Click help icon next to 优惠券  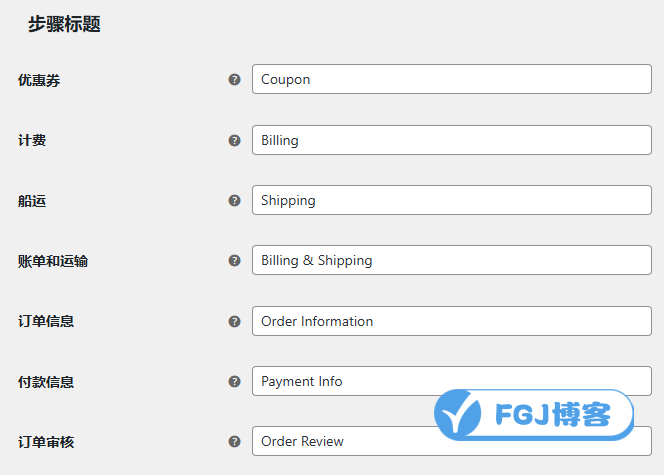234,80
